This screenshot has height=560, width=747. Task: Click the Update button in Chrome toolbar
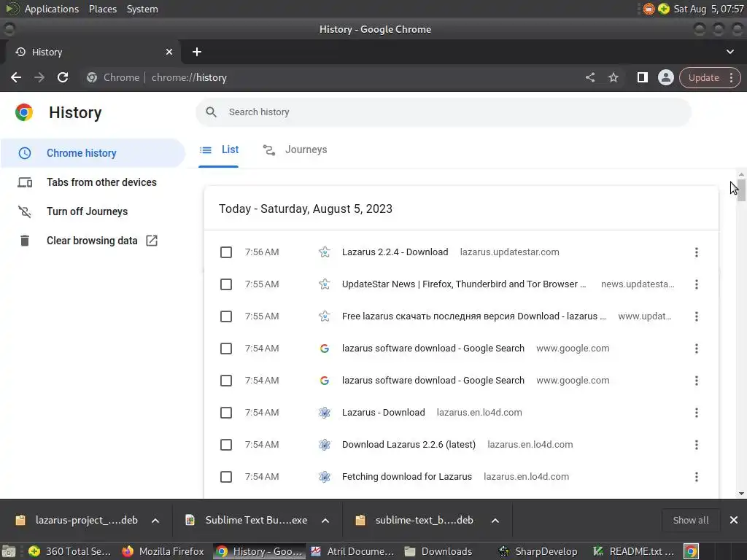pyautogui.click(x=703, y=77)
